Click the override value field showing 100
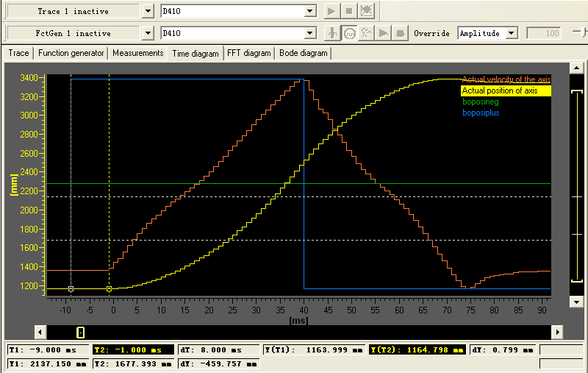The image size is (588, 373). click(x=544, y=33)
